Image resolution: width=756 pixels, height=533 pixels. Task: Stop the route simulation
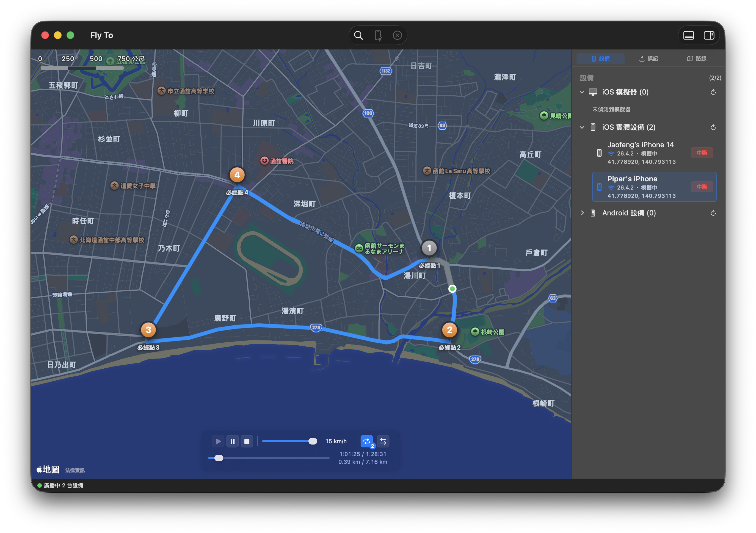247,441
